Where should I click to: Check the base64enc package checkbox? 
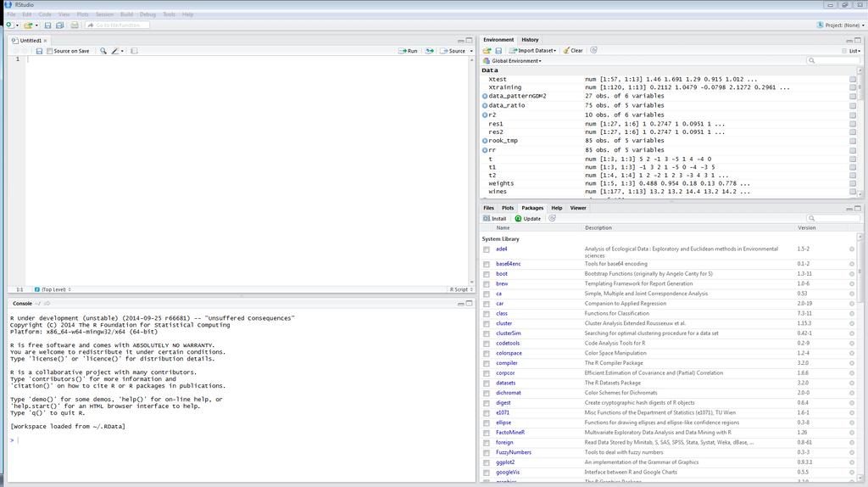point(487,264)
